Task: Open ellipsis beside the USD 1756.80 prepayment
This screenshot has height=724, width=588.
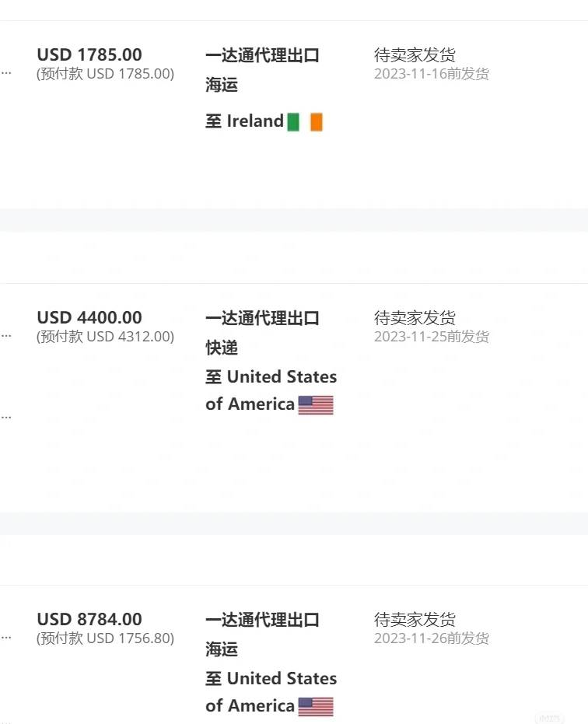Action: 6,637
